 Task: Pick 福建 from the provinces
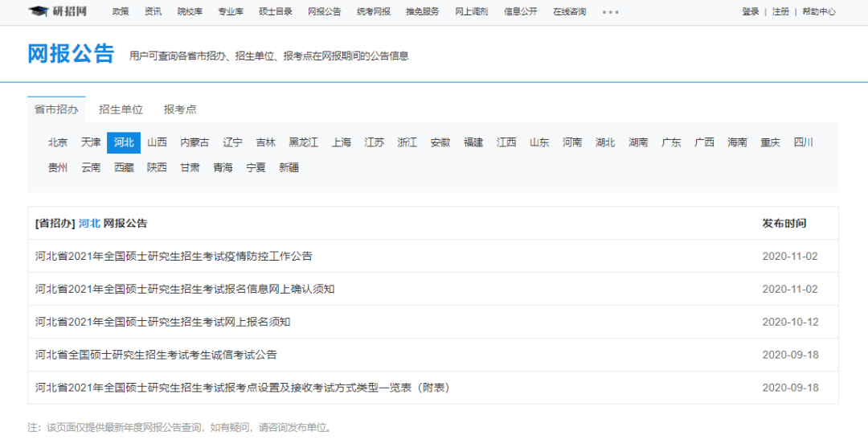(473, 142)
